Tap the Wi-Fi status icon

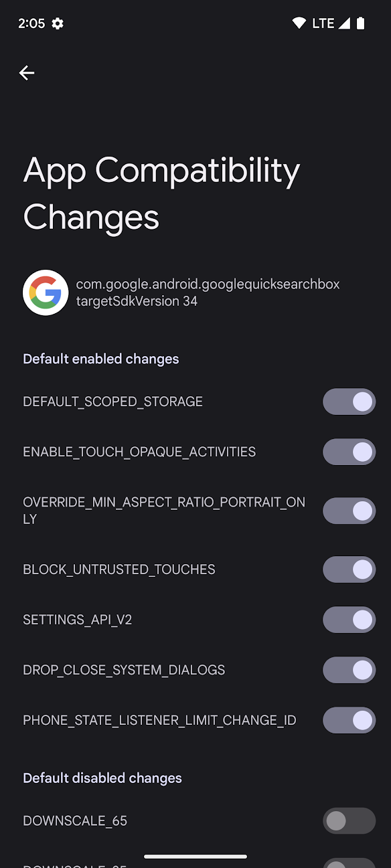(x=299, y=23)
